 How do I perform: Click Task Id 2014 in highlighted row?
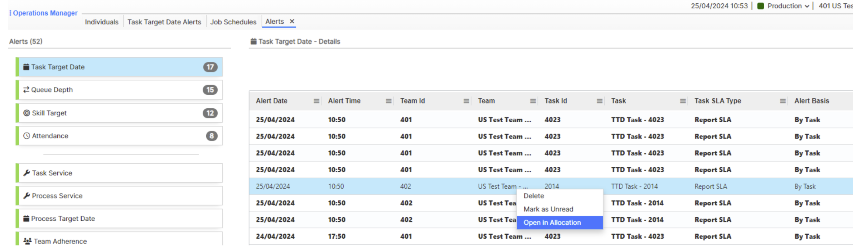coord(552,186)
